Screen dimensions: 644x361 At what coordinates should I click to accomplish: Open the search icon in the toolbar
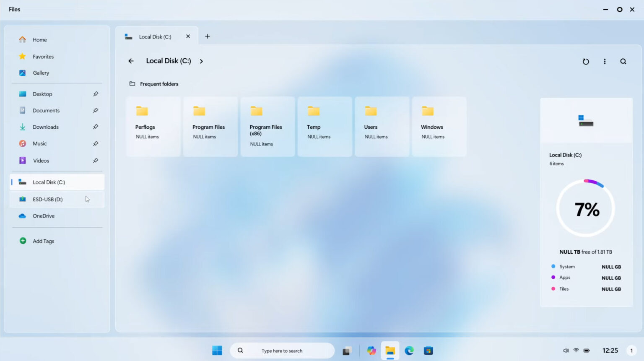click(623, 61)
